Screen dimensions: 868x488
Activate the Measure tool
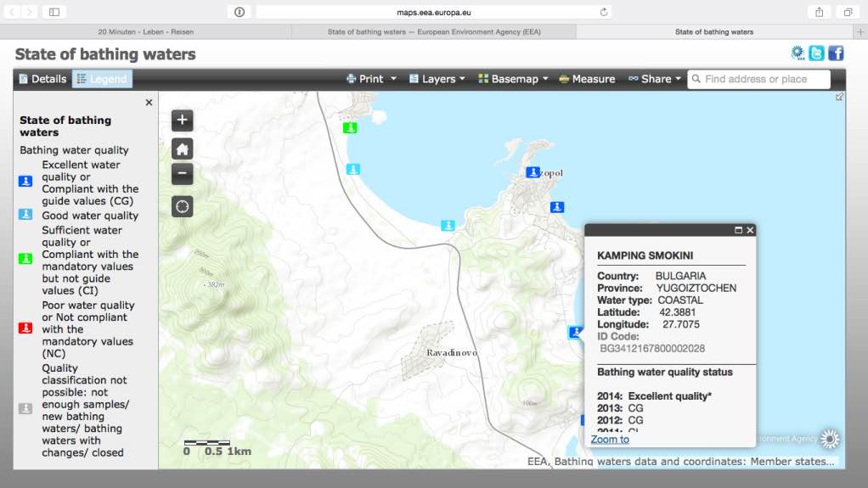click(x=587, y=79)
